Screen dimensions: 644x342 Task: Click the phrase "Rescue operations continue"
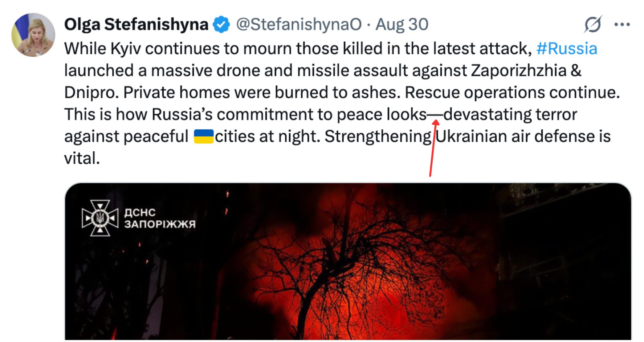[511, 93]
